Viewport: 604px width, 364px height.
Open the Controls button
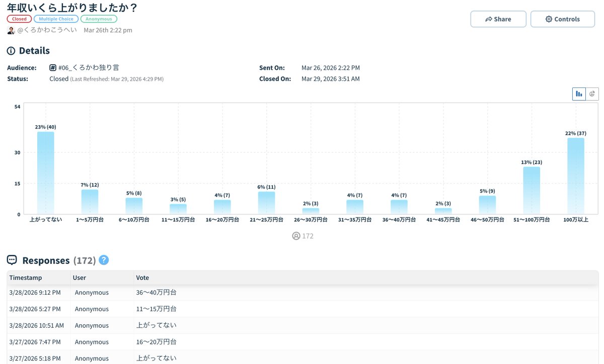[x=563, y=19]
